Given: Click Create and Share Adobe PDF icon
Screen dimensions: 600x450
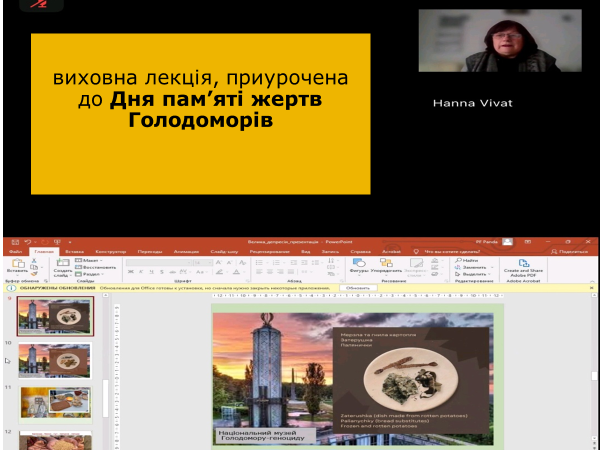Looking at the screenshot, I should click(524, 264).
